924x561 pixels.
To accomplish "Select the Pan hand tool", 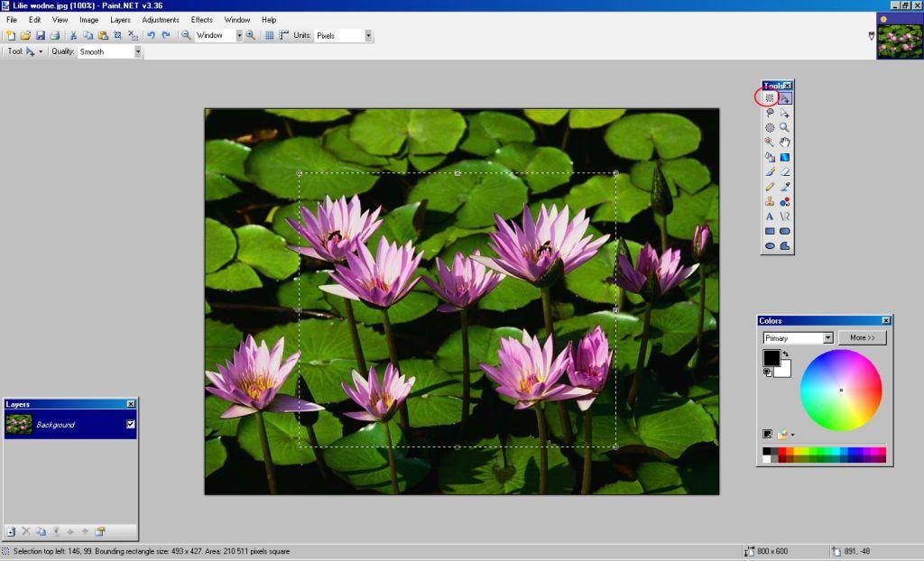I will click(x=785, y=143).
